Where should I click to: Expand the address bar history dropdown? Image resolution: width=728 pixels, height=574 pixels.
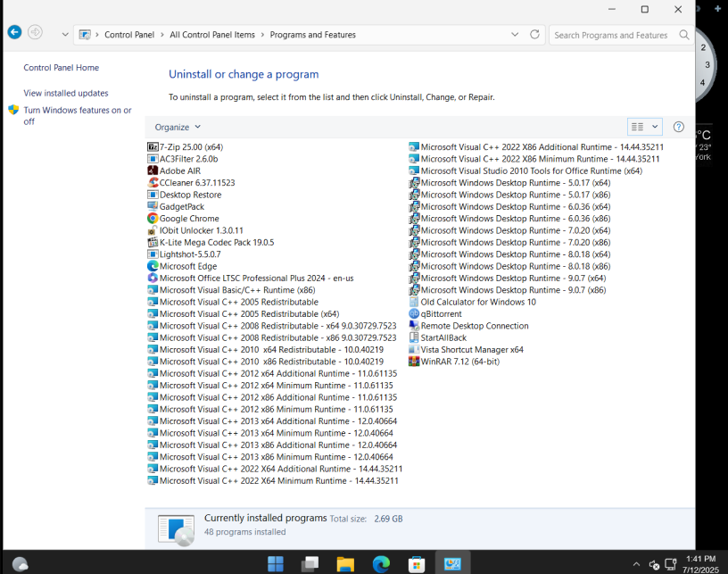point(515,34)
